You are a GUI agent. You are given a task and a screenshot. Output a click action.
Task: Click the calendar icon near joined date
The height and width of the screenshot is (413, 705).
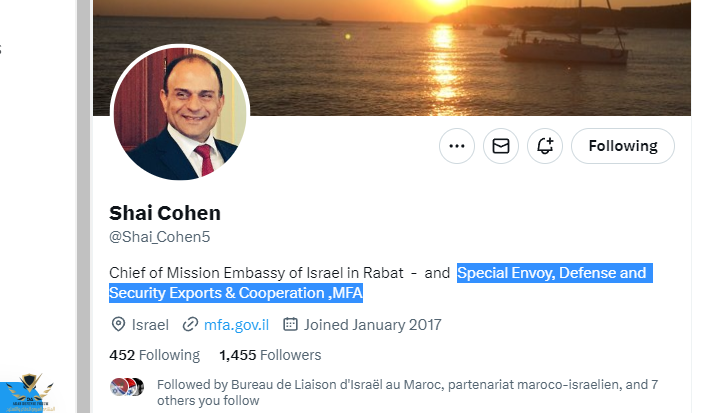pyautogui.click(x=291, y=325)
